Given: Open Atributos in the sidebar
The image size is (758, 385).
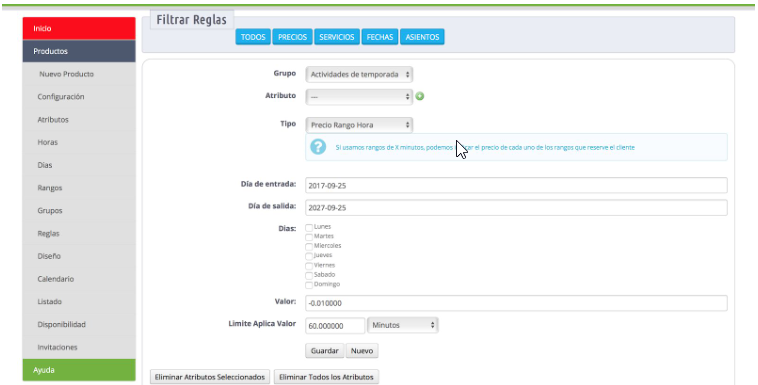Looking at the screenshot, I should click(79, 119).
